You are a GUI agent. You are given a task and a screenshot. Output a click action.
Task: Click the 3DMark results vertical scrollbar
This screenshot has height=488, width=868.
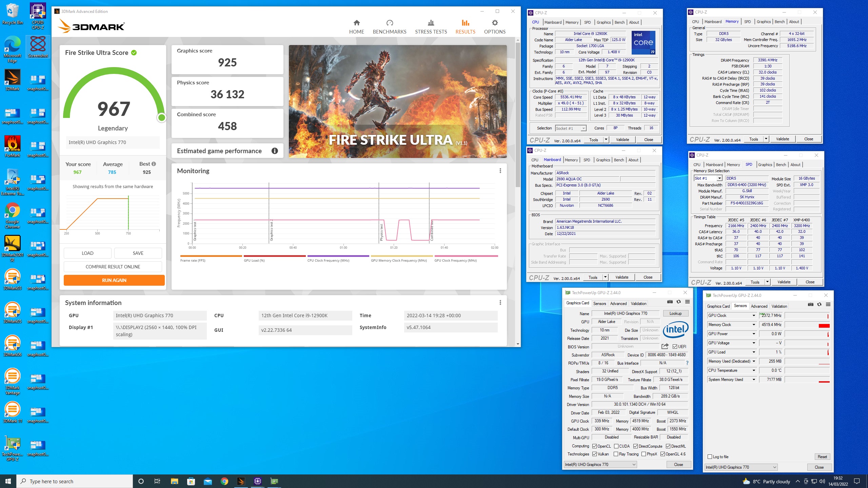(x=518, y=115)
